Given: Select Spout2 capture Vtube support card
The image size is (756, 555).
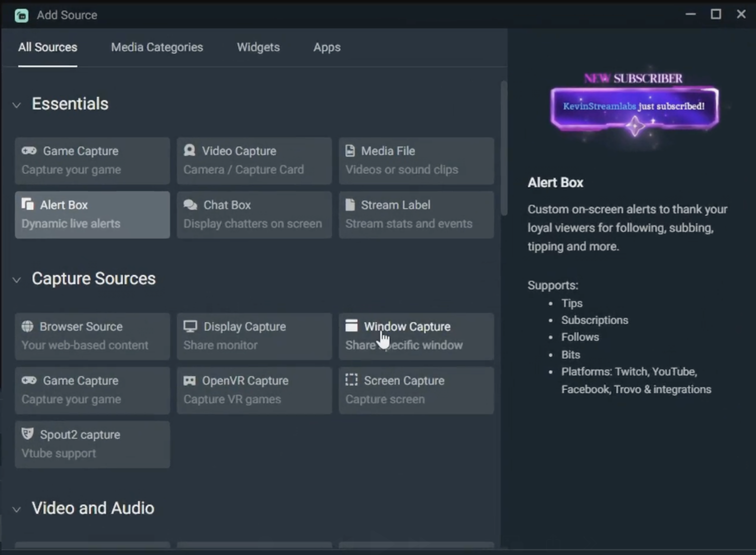Looking at the screenshot, I should click(92, 444).
